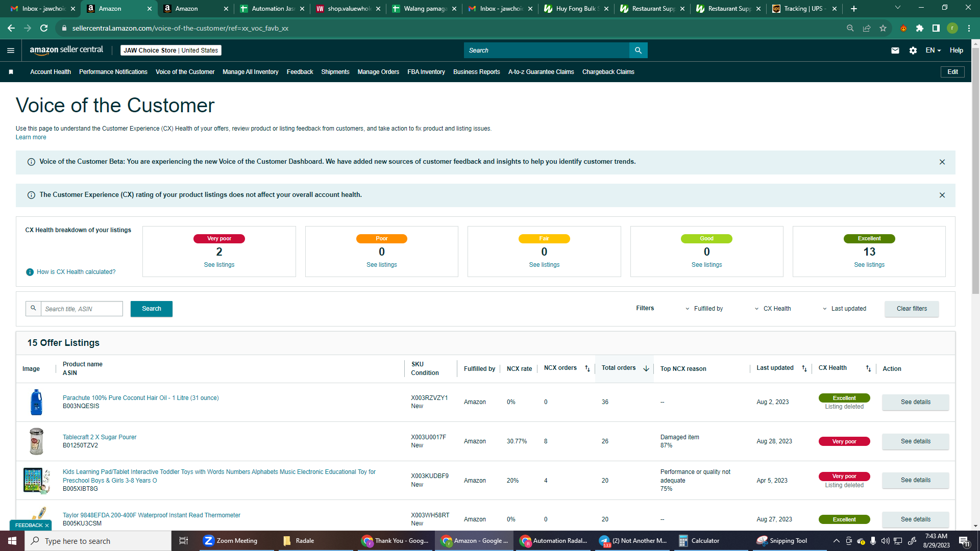Sort by Last updated column arrows
This screenshot has height=551, width=980.
tap(804, 368)
